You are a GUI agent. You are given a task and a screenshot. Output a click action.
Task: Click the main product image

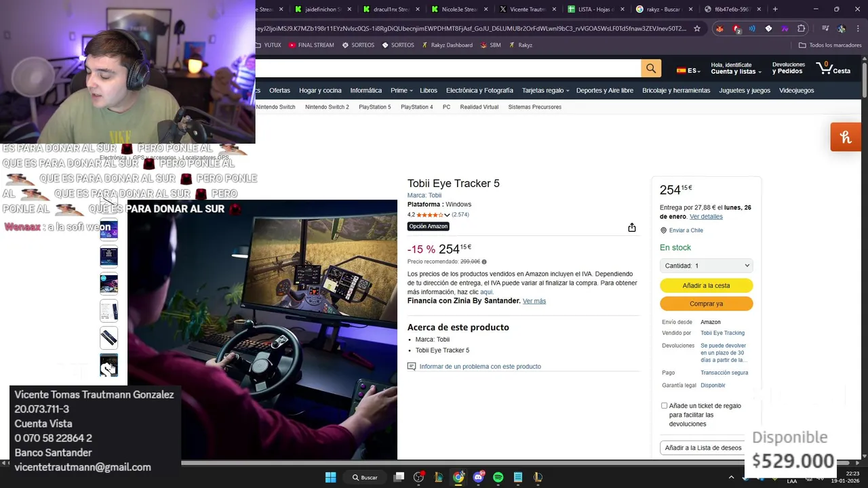pos(262,330)
